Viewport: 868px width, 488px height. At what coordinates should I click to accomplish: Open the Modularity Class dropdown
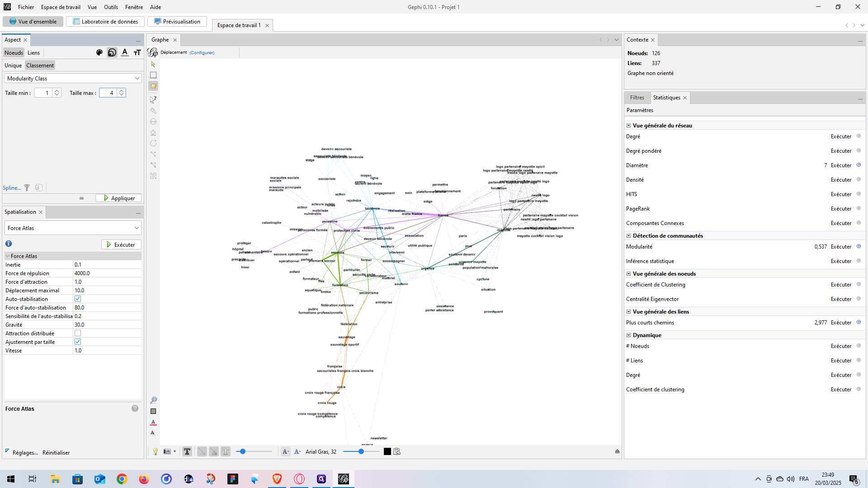tap(73, 78)
